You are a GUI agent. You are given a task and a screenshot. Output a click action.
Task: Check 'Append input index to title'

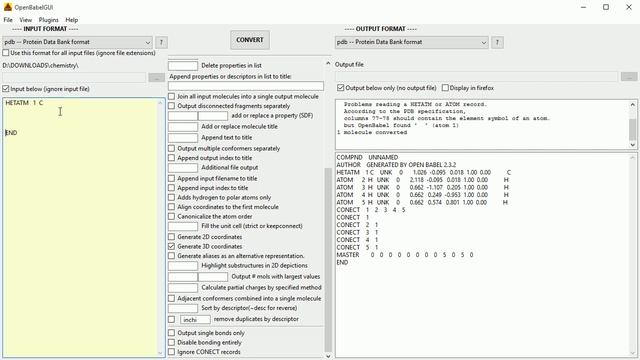(x=171, y=188)
